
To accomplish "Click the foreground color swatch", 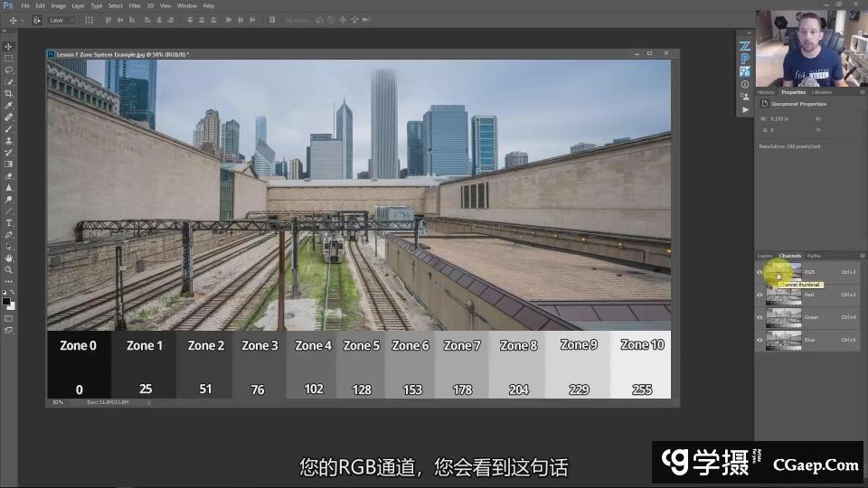I will coord(7,301).
